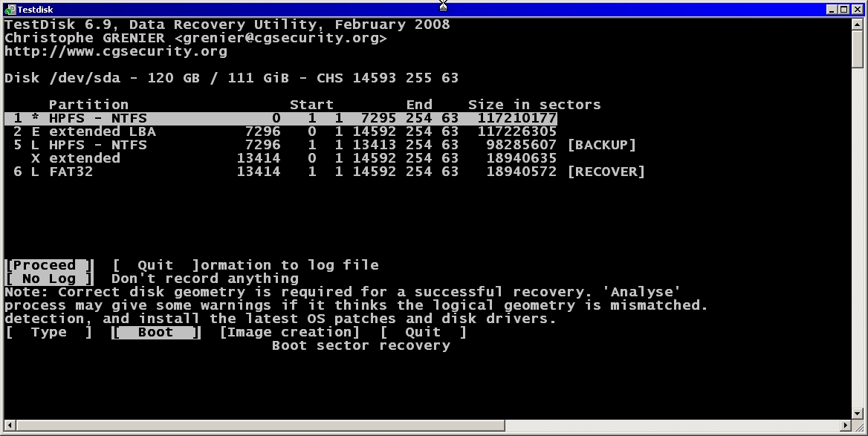
Task: Select the No Log option
Action: pyautogui.click(x=49, y=279)
